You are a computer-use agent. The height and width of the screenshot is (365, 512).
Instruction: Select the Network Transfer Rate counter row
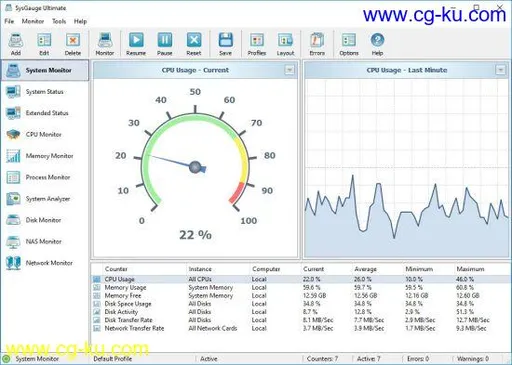[x=301, y=328]
